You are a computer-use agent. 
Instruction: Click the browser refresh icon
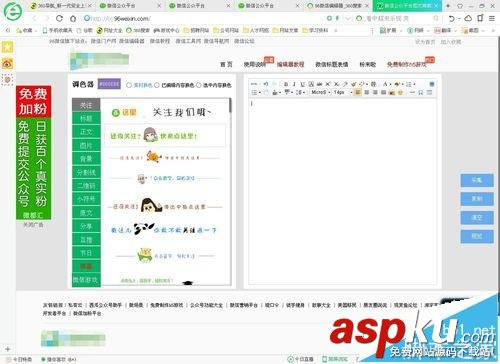(59, 18)
